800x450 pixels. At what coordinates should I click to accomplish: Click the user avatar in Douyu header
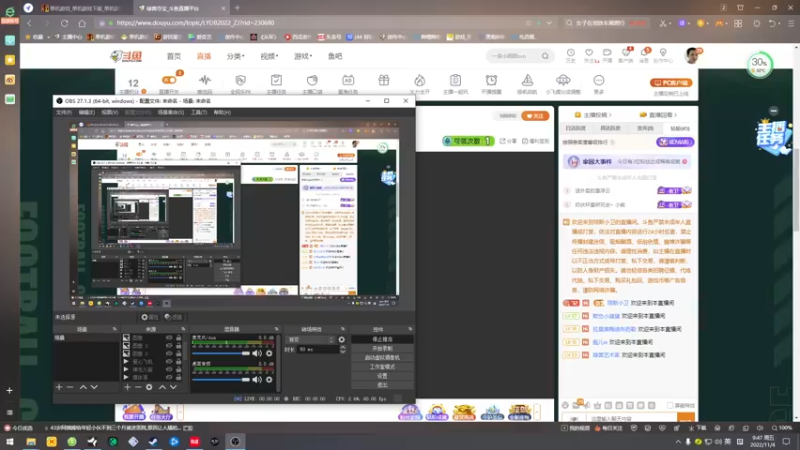point(692,55)
